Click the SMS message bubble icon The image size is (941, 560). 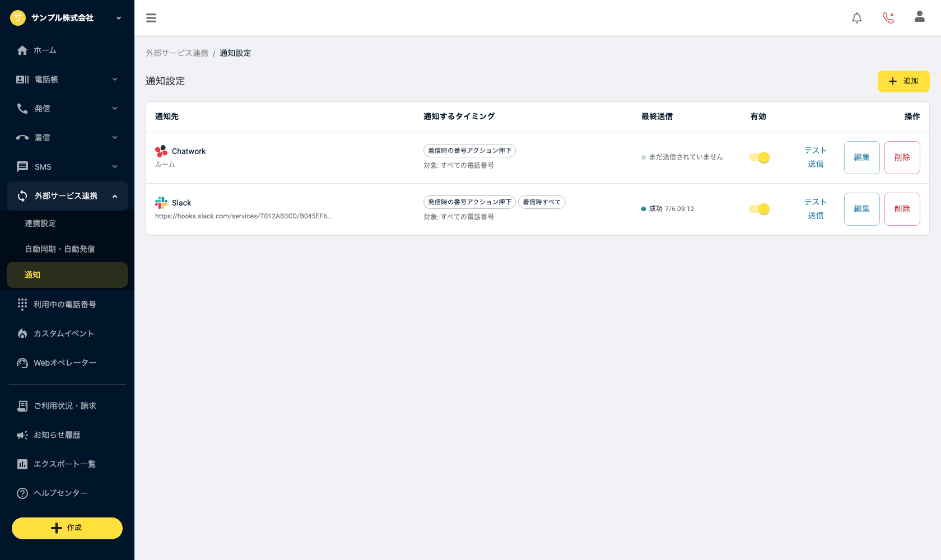pos(22,167)
